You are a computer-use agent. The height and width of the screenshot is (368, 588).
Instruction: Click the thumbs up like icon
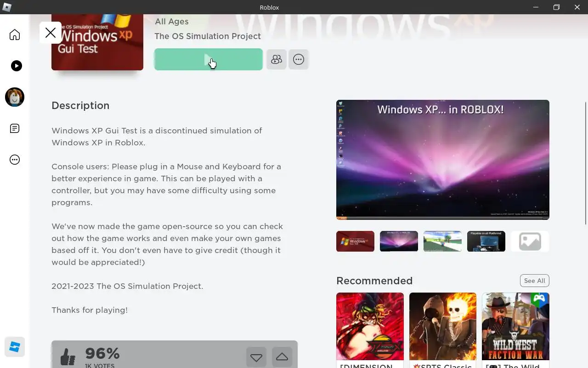point(68,356)
